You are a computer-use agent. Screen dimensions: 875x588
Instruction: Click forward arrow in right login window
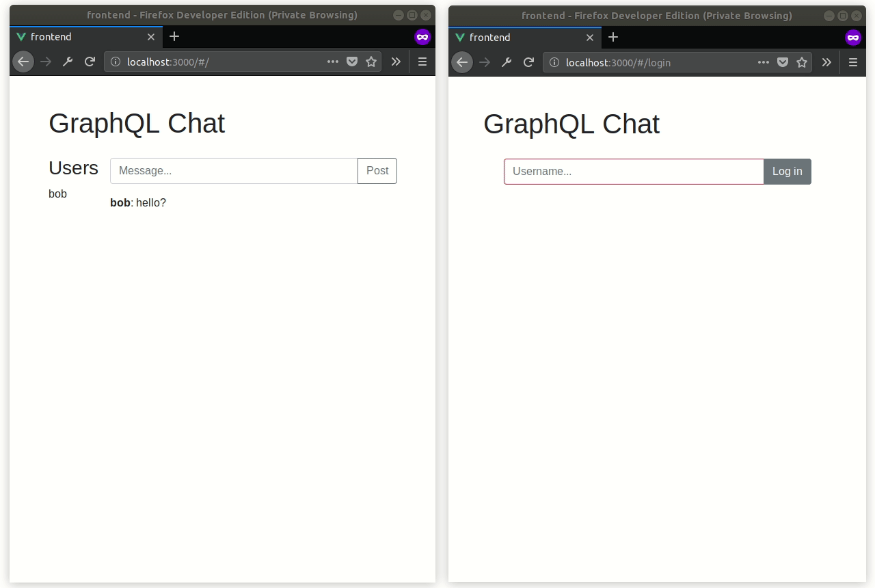click(485, 62)
